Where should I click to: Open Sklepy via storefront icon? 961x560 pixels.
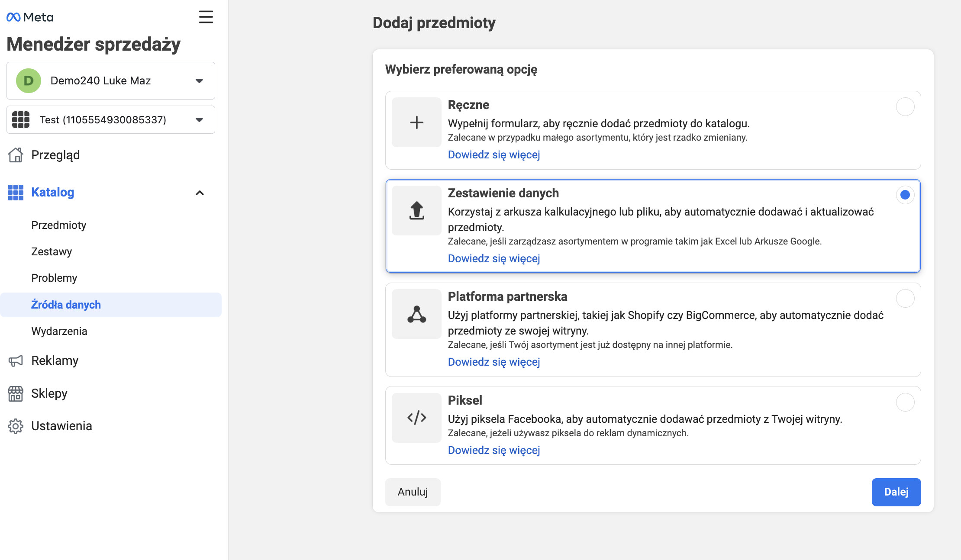click(x=16, y=393)
